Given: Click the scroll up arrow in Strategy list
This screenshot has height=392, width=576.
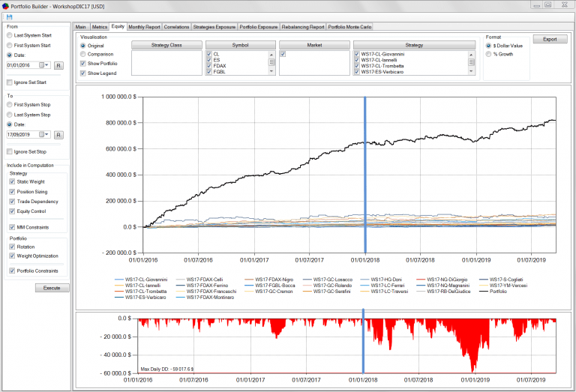Looking at the screenshot, I should coord(471,54).
